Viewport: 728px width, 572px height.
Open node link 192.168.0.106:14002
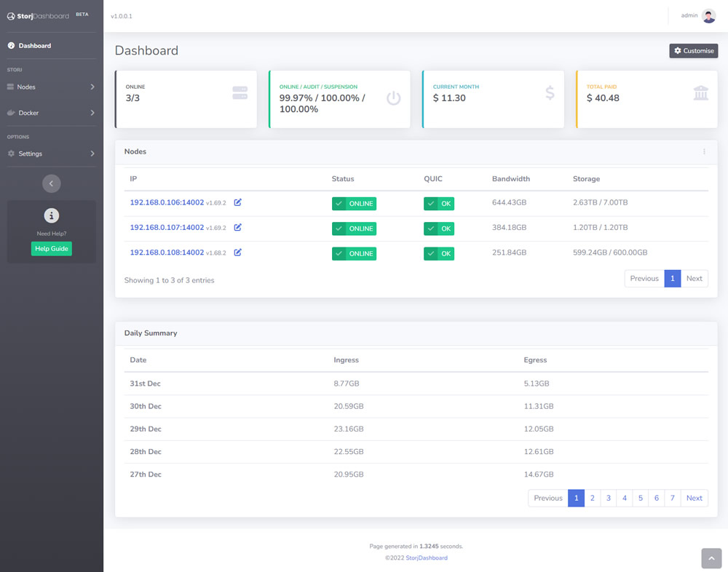pyautogui.click(x=167, y=202)
